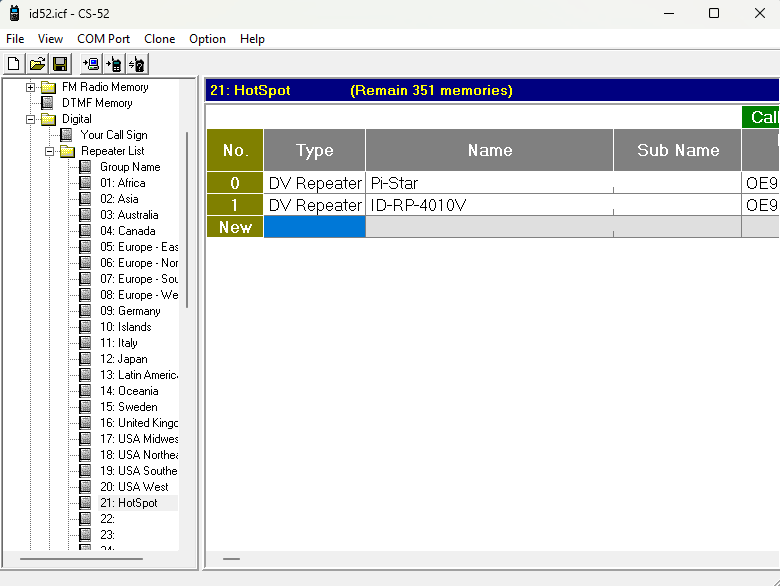Expand the FM Radio Memory node
Image resolution: width=780 pixels, height=586 pixels.
[x=30, y=88]
